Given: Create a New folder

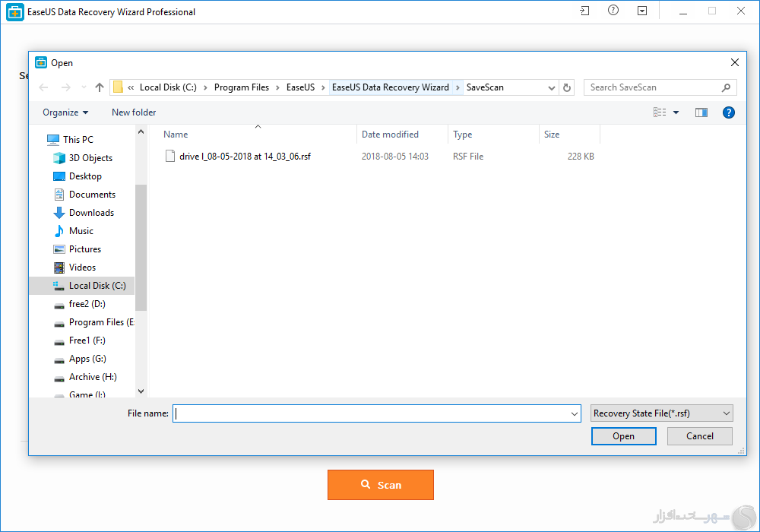Looking at the screenshot, I should point(134,112).
